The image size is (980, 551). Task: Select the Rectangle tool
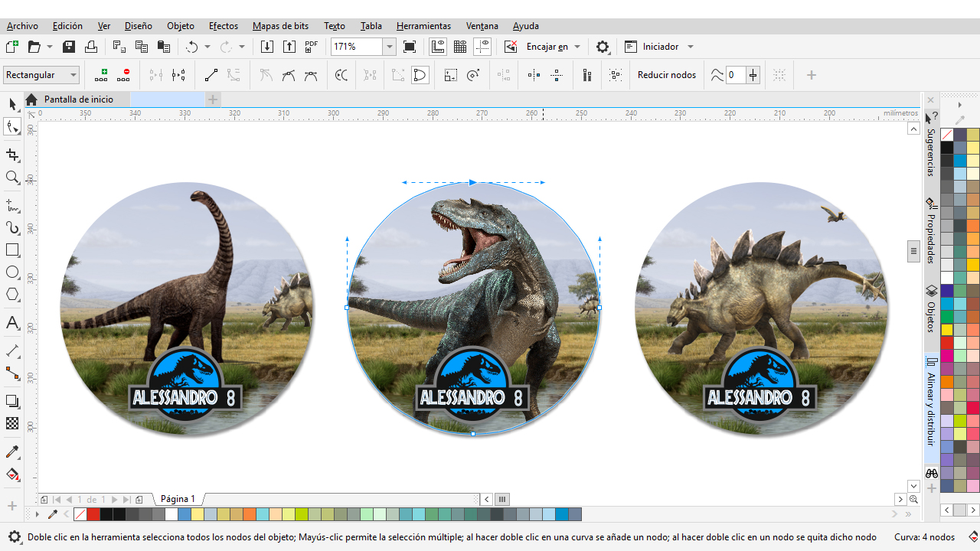pyautogui.click(x=12, y=250)
